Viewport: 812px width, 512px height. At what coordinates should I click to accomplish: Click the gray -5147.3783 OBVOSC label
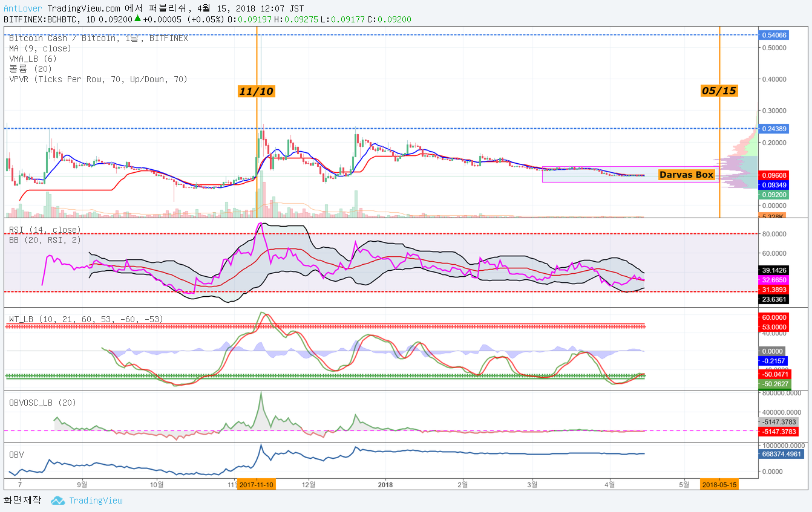pyautogui.click(x=779, y=422)
